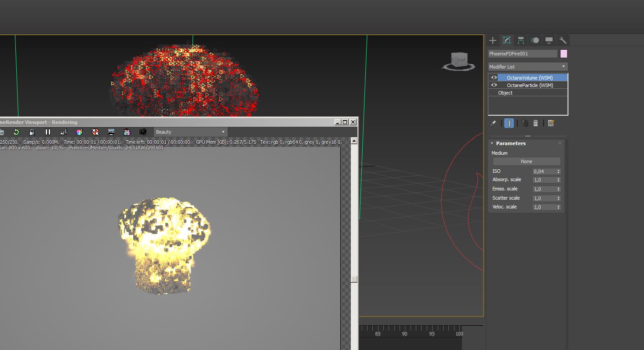Collapse the Parameters rollout
This screenshot has height=350, width=644.
tap(492, 143)
